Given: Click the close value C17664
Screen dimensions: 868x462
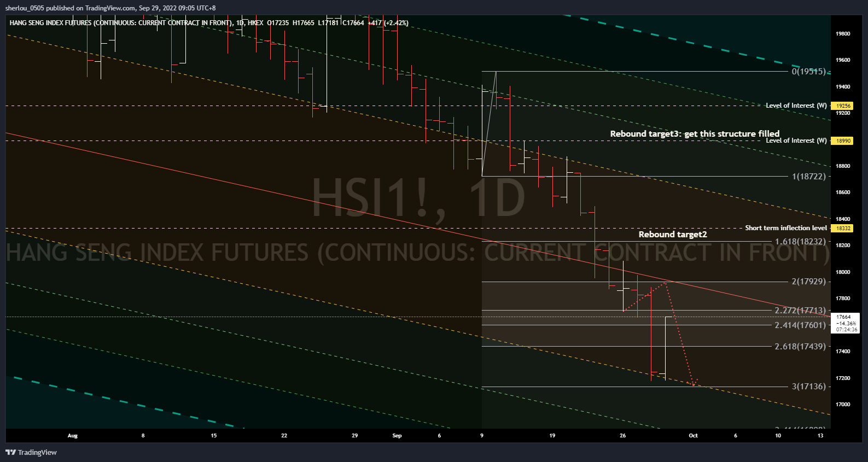Looking at the screenshot, I should (x=353, y=23).
